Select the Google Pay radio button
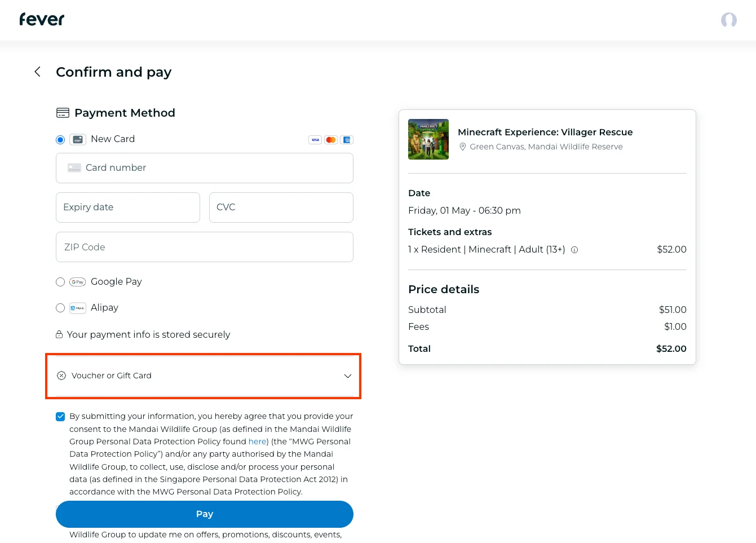 [x=60, y=282]
